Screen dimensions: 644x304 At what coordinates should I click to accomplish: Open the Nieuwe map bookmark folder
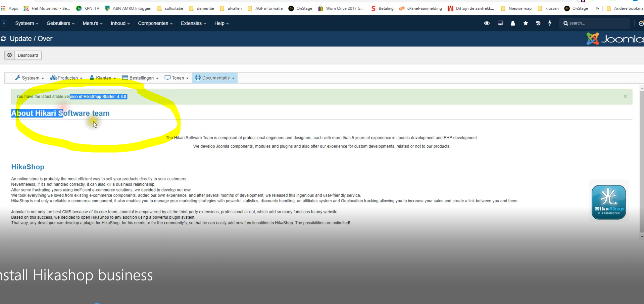click(516, 8)
